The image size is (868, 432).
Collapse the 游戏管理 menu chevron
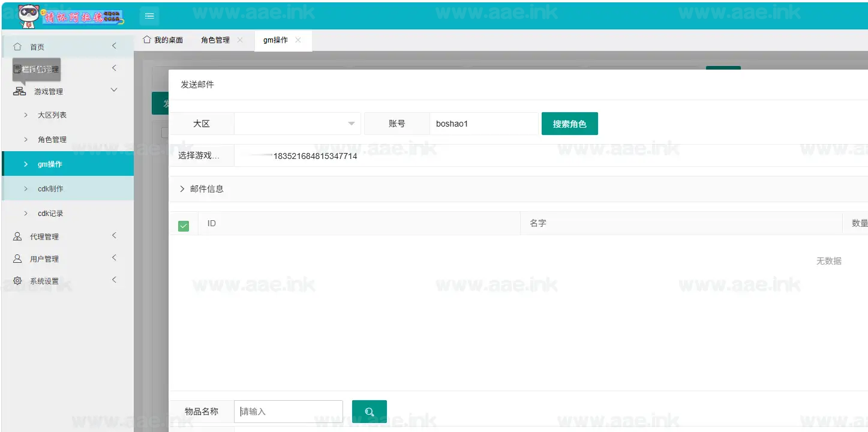[x=115, y=90]
